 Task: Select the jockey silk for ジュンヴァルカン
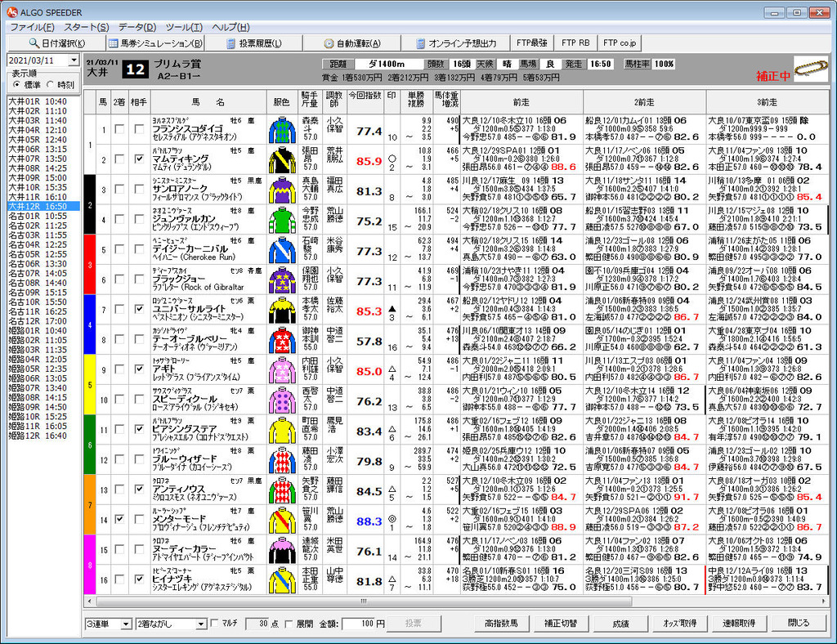click(x=282, y=220)
